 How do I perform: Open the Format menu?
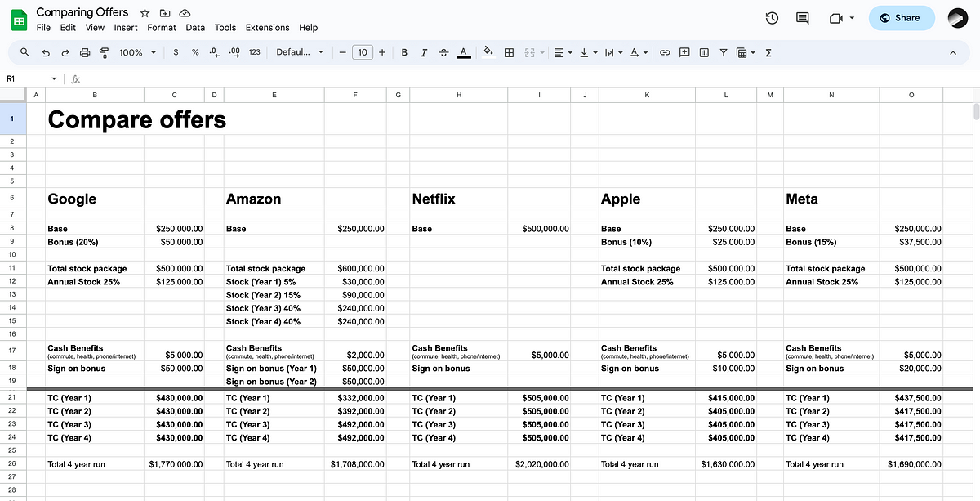pyautogui.click(x=162, y=28)
